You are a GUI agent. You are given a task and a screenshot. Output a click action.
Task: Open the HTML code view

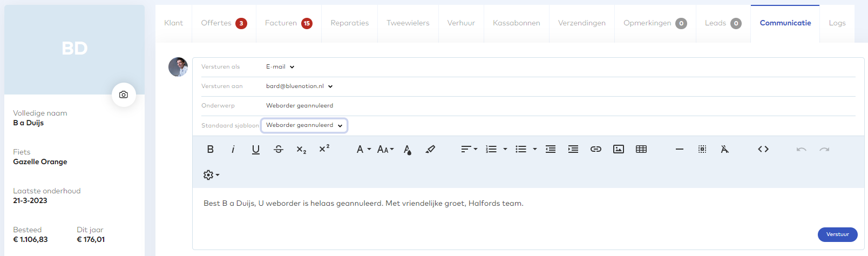point(763,150)
